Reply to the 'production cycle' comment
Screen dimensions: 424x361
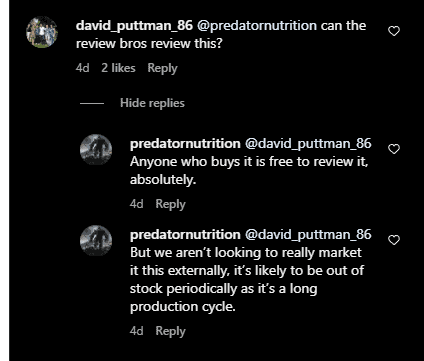pos(170,331)
